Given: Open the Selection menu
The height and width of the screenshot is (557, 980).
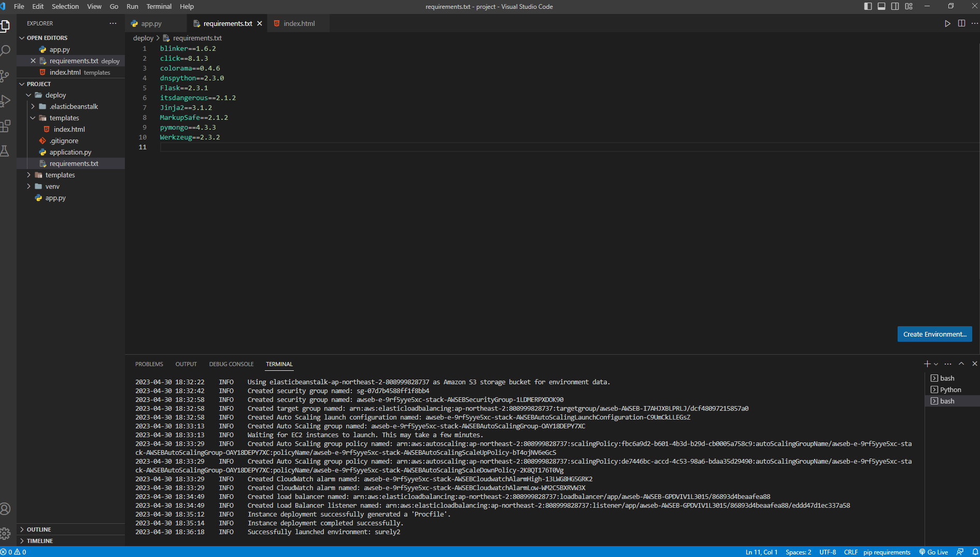Looking at the screenshot, I should (65, 6).
